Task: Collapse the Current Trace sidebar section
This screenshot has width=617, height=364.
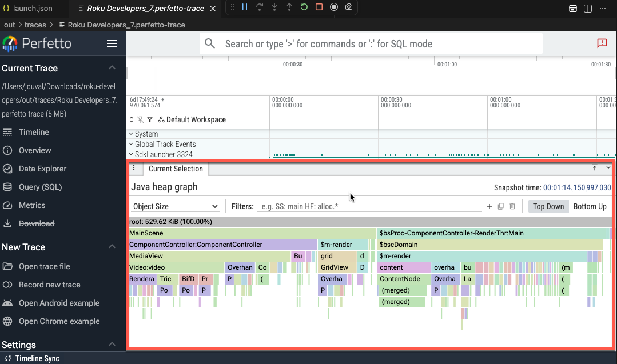Action: pos(112,68)
